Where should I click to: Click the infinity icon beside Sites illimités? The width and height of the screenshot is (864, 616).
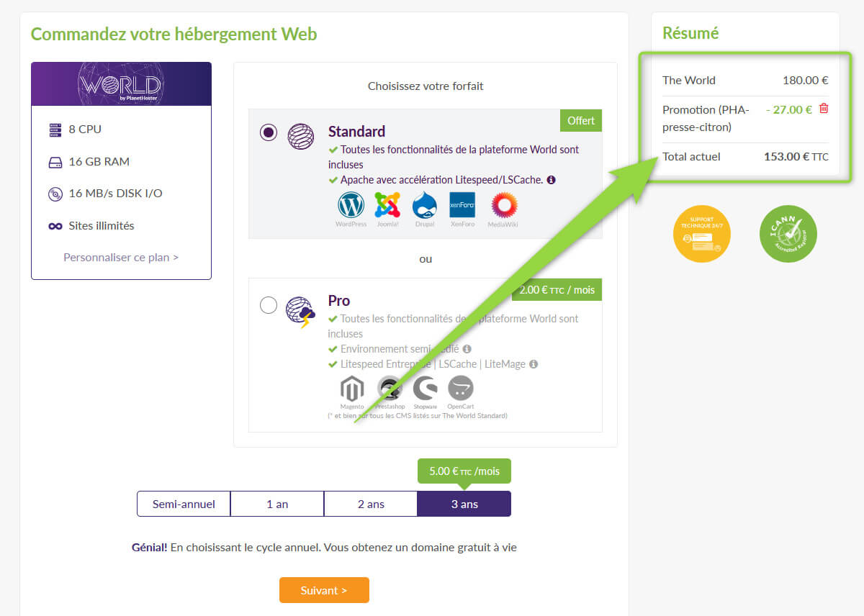click(x=55, y=226)
